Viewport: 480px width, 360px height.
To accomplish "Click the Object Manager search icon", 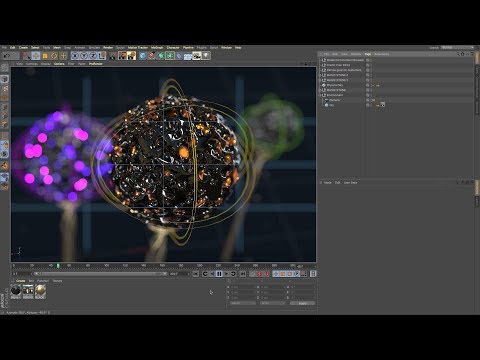I will click(459, 54).
